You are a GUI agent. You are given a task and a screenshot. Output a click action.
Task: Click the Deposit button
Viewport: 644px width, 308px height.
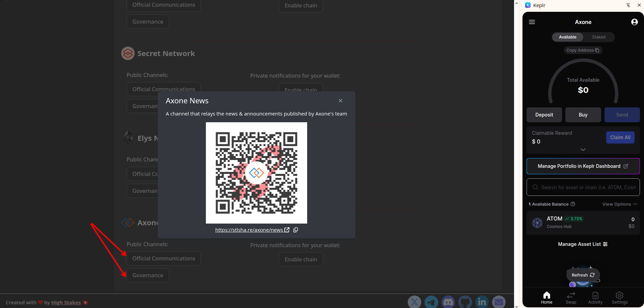(x=544, y=115)
